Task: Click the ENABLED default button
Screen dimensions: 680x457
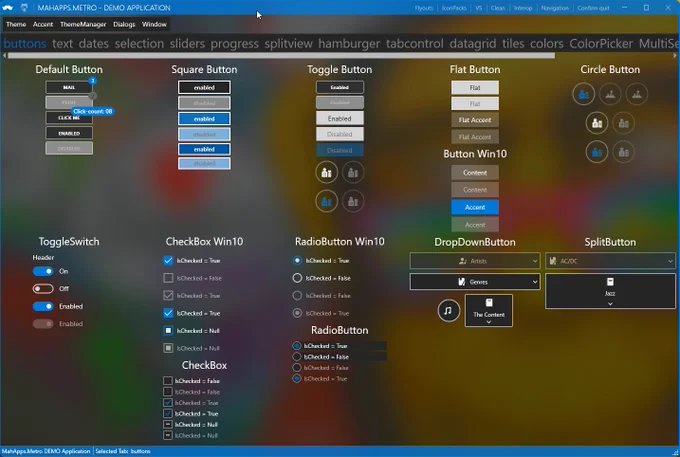Action: (69, 133)
